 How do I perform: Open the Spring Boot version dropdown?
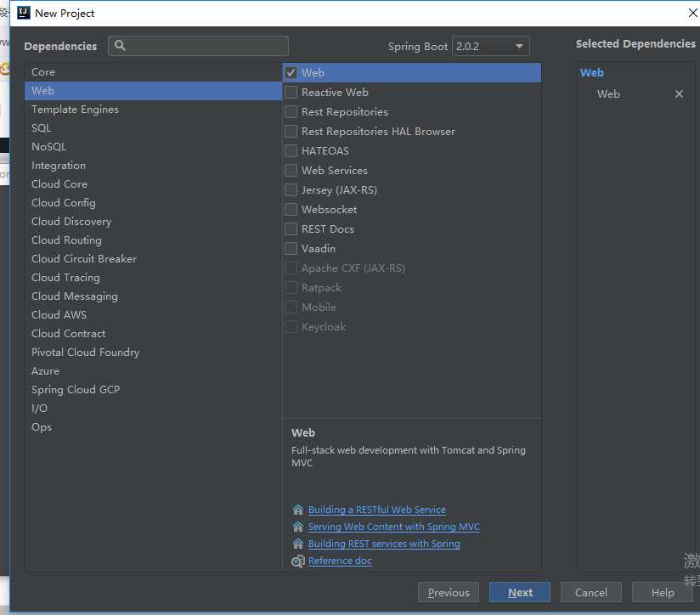491,46
